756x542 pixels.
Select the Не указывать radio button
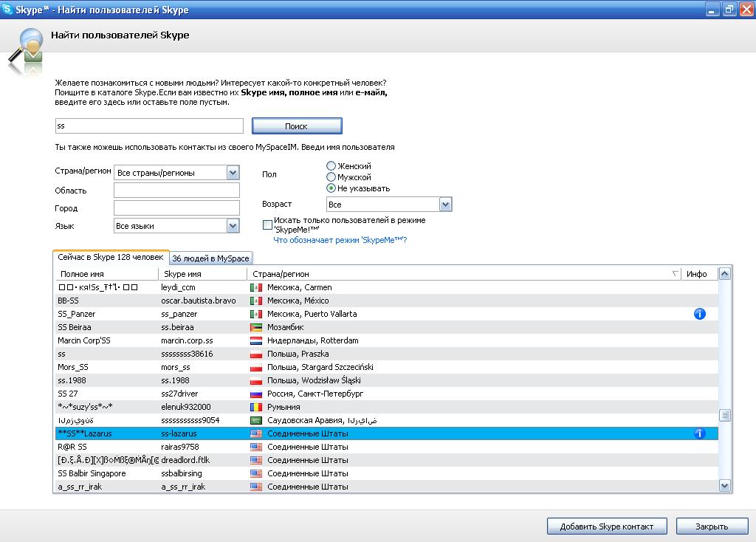331,188
